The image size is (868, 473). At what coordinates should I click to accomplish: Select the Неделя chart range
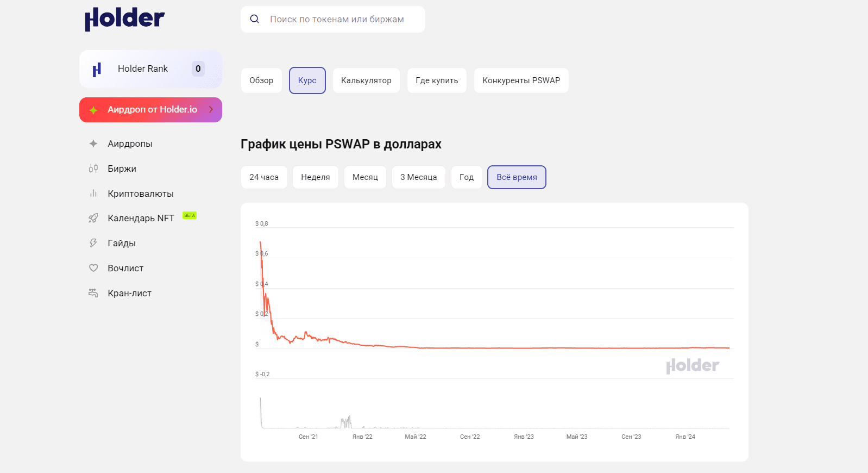coord(316,177)
